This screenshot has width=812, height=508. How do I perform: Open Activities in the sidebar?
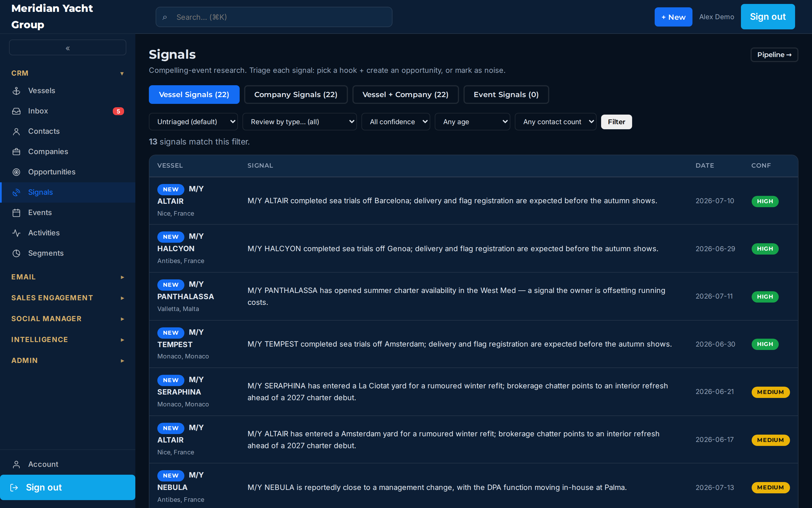tap(67, 233)
